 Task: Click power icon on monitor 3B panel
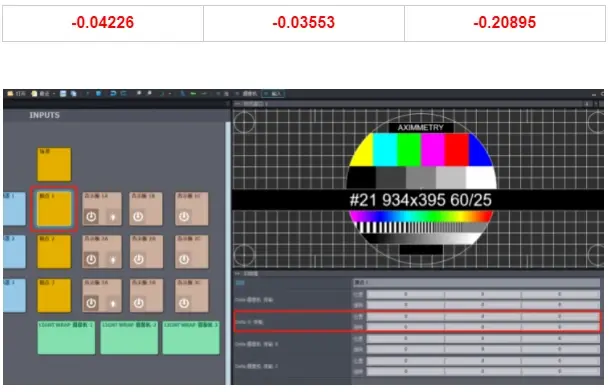(138, 303)
